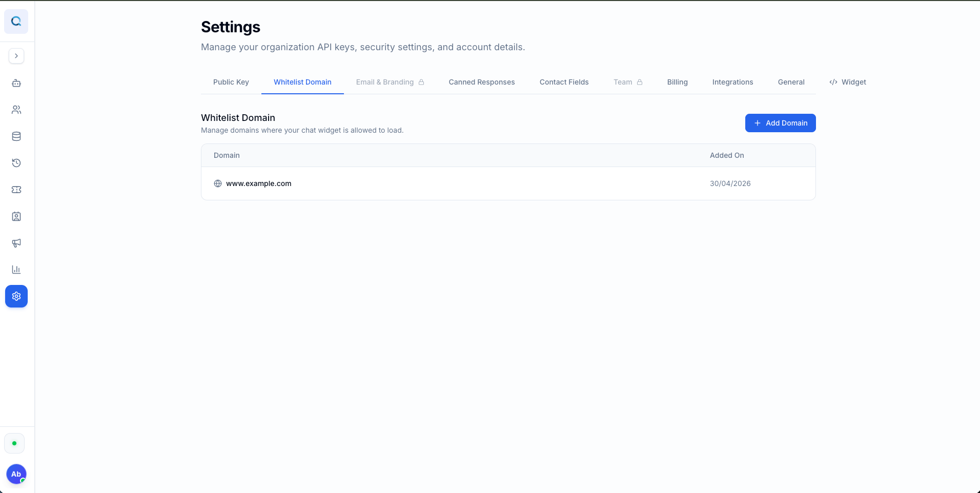
Task: Switch to the Billing tab
Action: (678, 82)
